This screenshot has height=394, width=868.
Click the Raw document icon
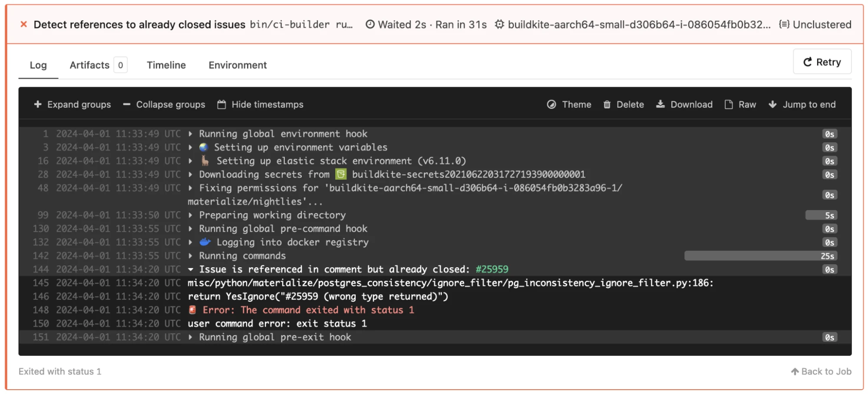(729, 104)
